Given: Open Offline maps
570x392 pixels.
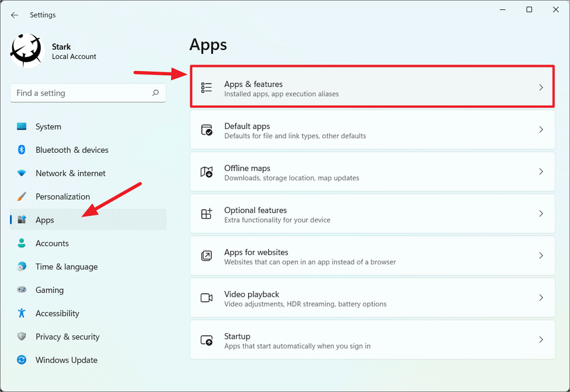Looking at the screenshot, I should point(372,171).
